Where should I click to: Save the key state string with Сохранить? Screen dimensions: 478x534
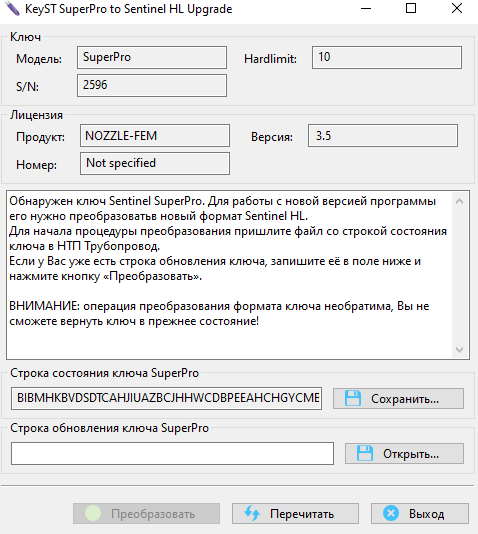(x=398, y=398)
